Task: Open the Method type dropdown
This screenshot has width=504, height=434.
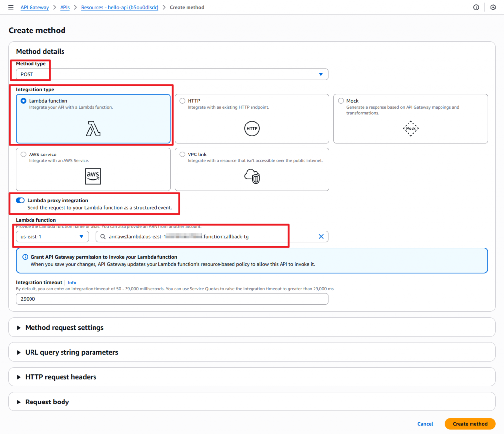Action: 172,74
